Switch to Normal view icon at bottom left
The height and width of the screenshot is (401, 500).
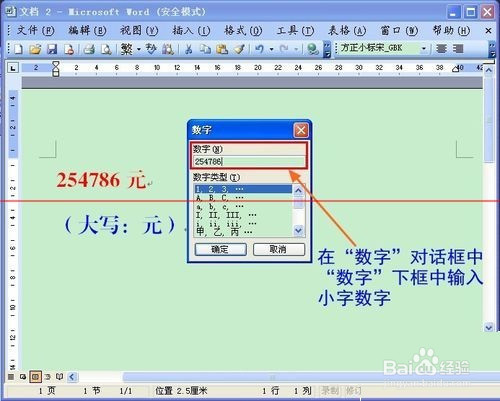[11, 377]
